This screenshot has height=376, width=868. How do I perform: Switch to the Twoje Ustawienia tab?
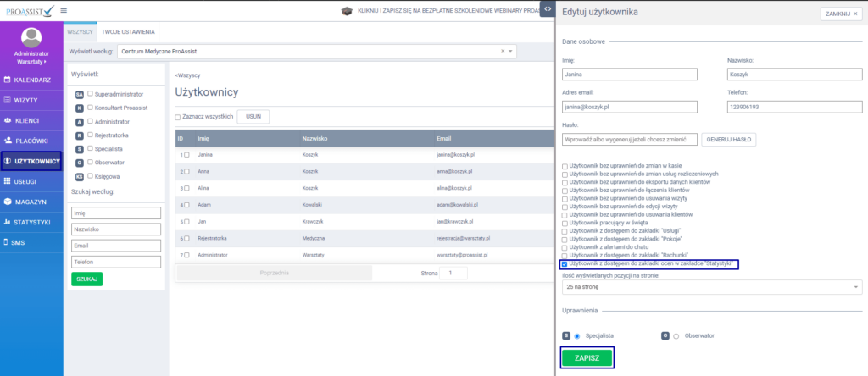click(128, 32)
